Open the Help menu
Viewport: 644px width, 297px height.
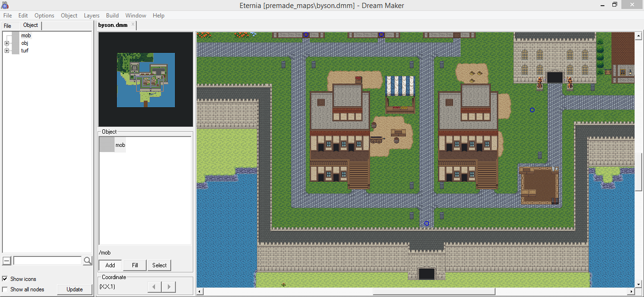point(158,16)
